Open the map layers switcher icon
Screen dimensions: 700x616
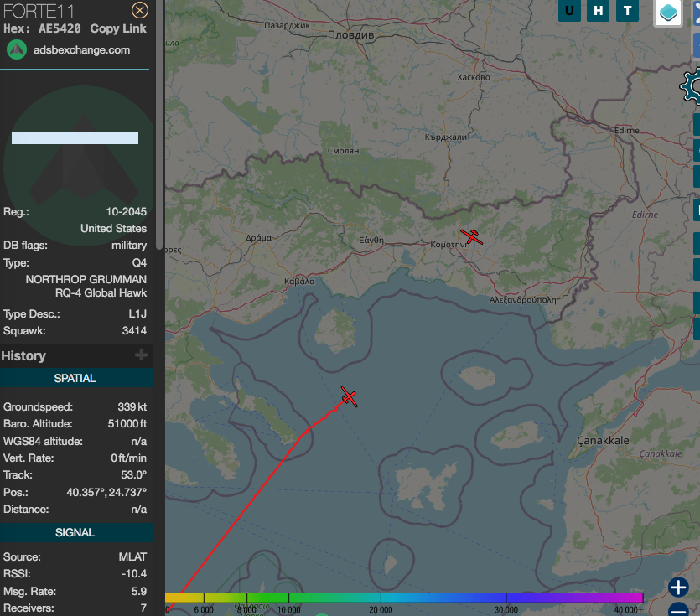[x=668, y=13]
